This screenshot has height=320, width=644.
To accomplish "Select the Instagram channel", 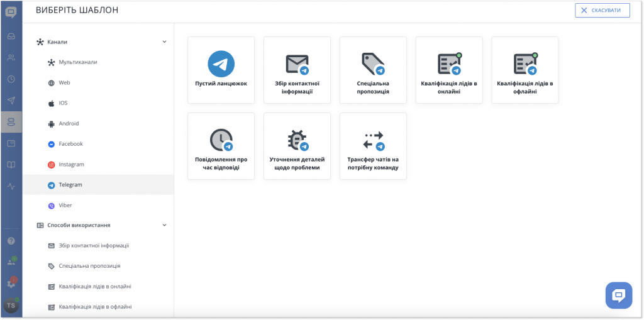I will tap(99, 164).
